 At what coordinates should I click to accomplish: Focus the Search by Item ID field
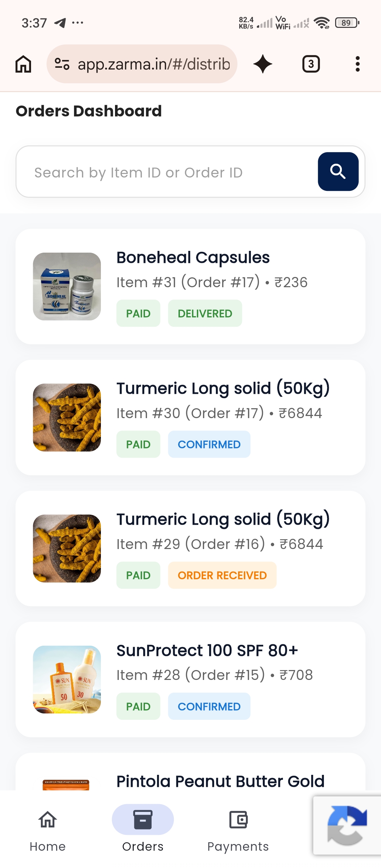(x=166, y=172)
